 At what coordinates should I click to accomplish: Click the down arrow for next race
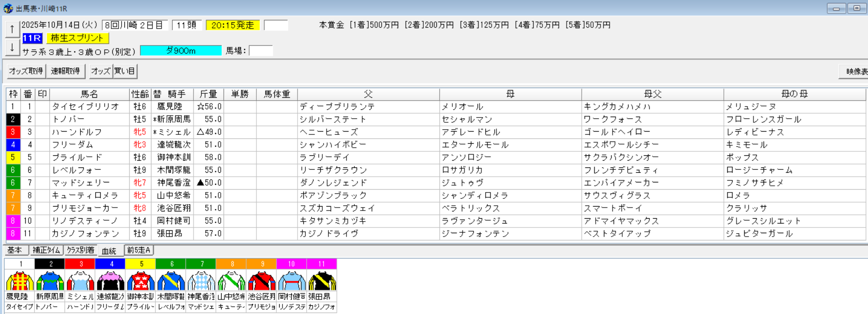12,47
